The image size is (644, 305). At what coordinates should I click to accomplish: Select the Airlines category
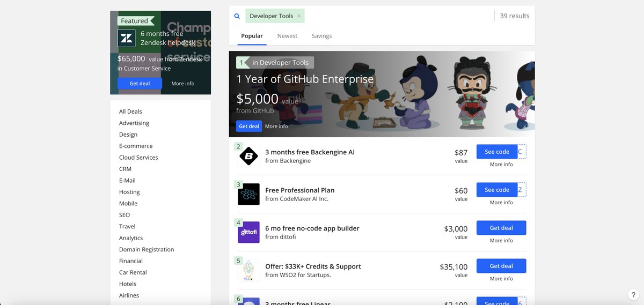point(129,296)
